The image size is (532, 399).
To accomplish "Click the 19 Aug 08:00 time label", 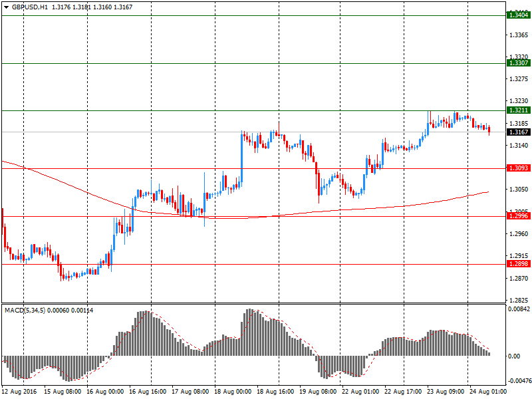I will pos(318,392).
